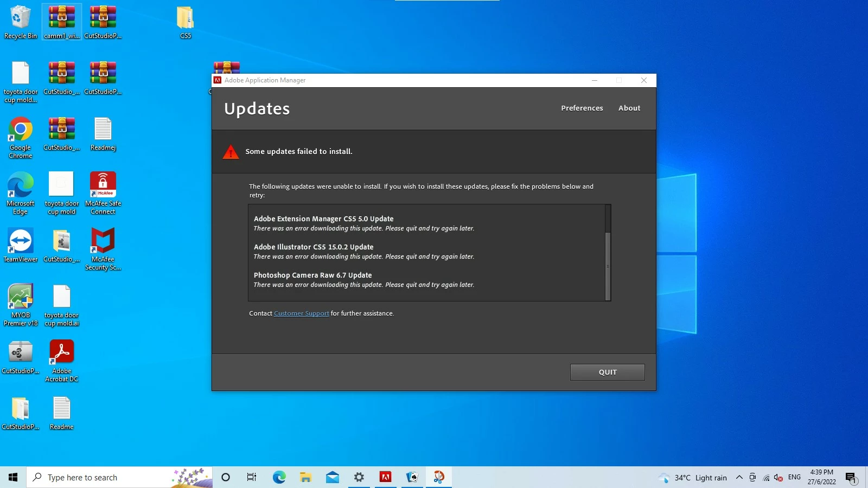This screenshot has height=488, width=868.
Task: Select the Recycle Bin desktop icon
Action: 21,22
